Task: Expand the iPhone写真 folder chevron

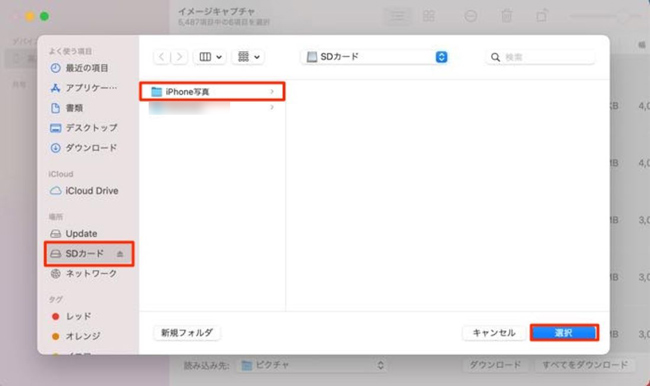Action: point(272,92)
